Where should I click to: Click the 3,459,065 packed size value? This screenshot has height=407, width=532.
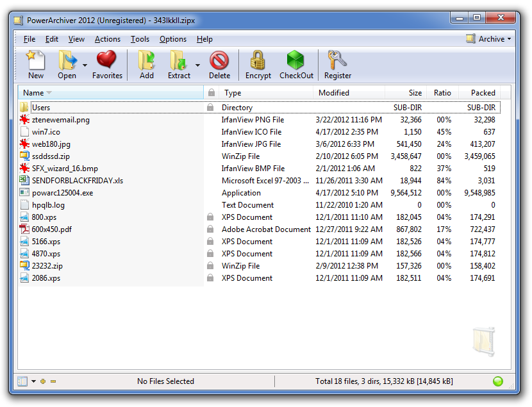coord(479,156)
